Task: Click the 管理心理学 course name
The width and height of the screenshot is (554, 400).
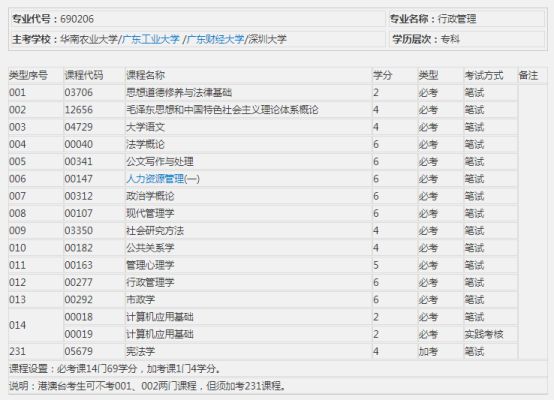Action: [150, 265]
